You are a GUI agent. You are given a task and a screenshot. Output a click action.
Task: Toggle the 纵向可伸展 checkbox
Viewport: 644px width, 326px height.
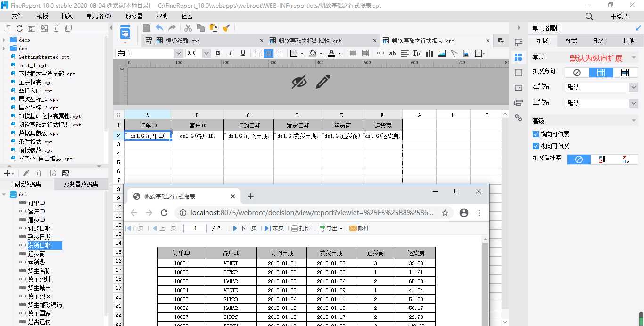(536, 146)
